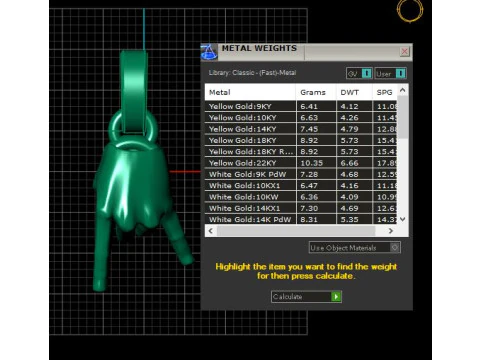Select the White Gold:10KX1 row

tap(301, 186)
